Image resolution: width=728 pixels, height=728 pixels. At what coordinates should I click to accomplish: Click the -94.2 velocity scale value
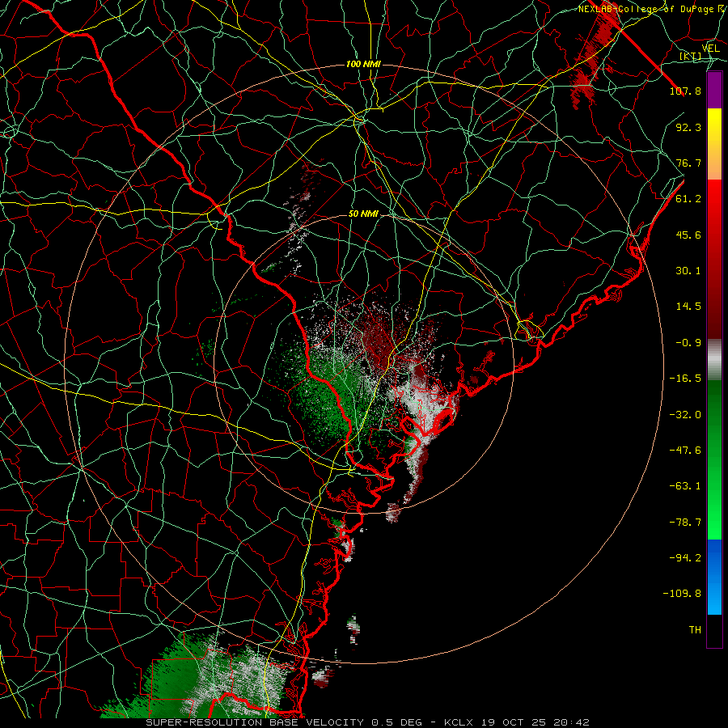click(x=685, y=558)
